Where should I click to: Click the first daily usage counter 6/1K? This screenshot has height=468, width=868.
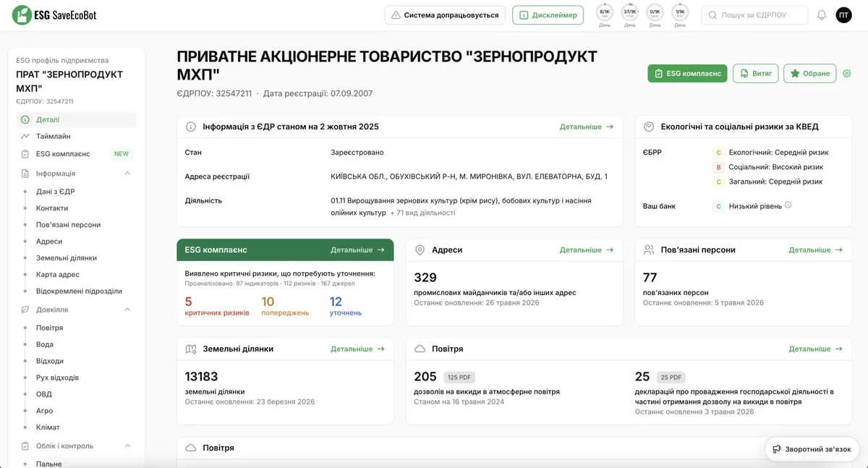[605, 12]
